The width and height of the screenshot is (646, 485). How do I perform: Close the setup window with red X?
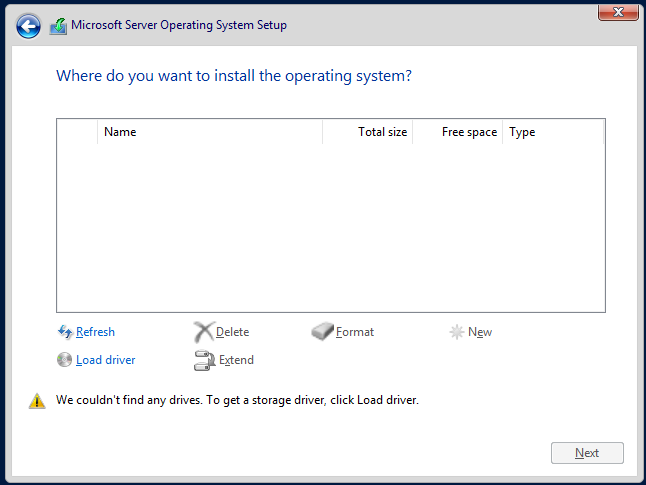point(618,12)
